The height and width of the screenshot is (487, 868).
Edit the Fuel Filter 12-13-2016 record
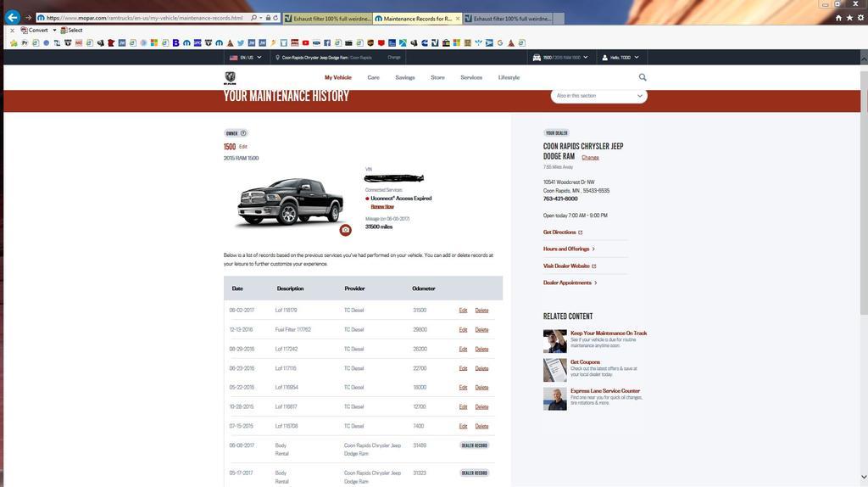point(464,330)
